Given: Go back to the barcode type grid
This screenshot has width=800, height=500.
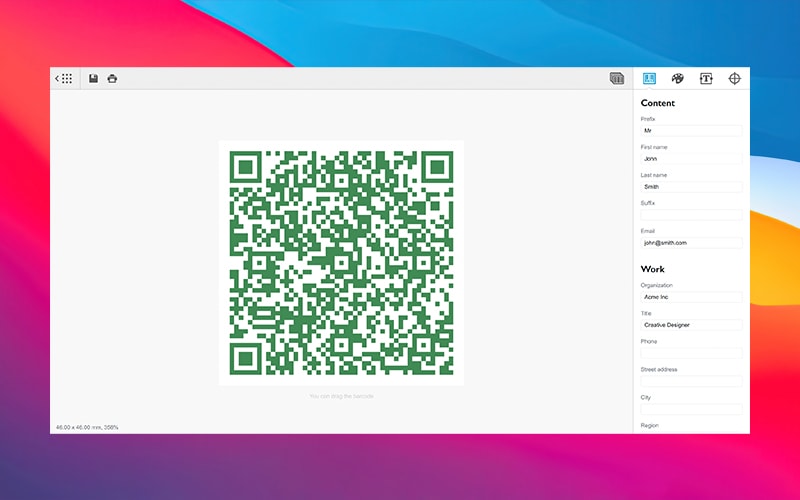Looking at the screenshot, I should click(x=64, y=78).
